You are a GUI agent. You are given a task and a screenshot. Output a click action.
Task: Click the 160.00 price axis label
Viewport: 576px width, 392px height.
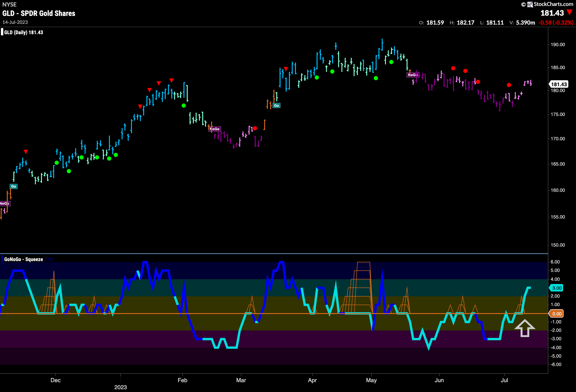(x=558, y=190)
